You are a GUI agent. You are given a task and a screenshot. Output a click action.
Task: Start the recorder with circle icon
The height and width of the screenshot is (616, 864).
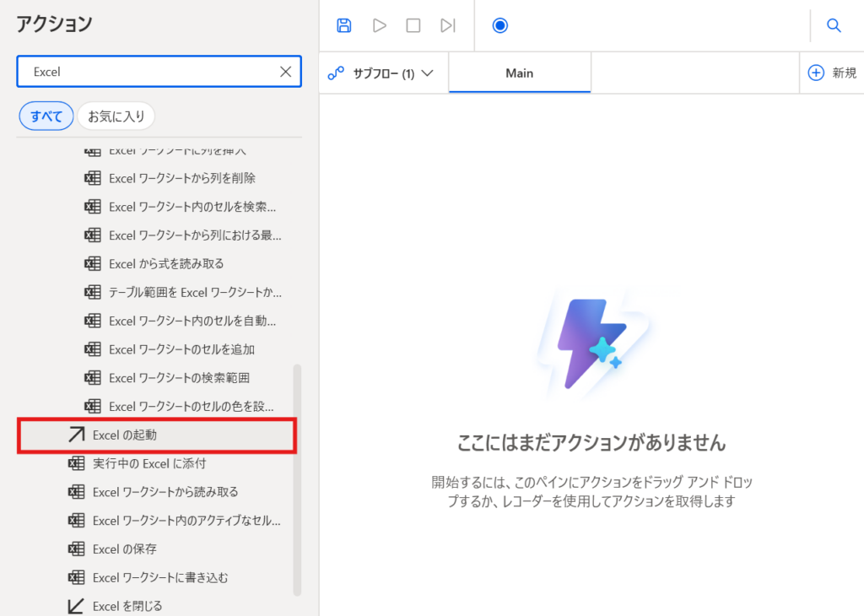pos(499,25)
